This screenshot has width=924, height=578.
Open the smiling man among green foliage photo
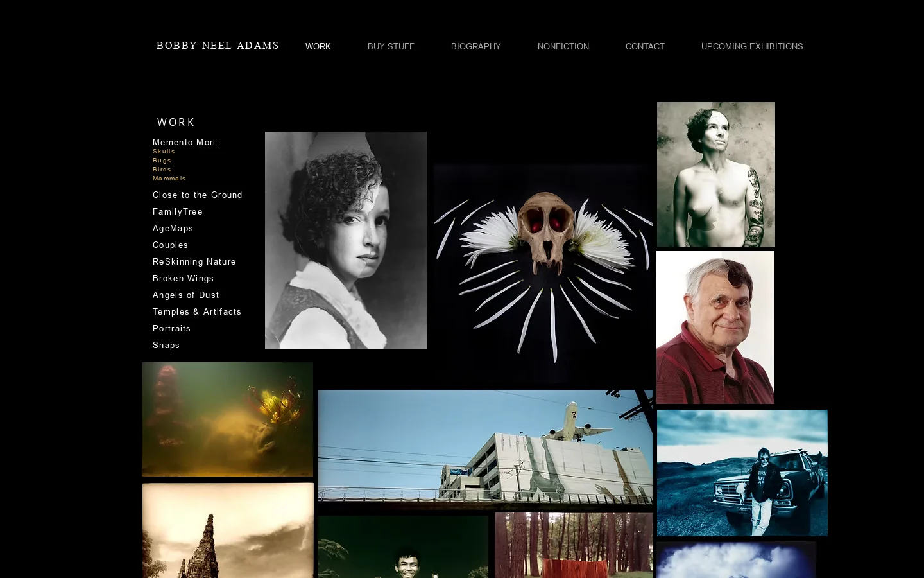[403, 547]
